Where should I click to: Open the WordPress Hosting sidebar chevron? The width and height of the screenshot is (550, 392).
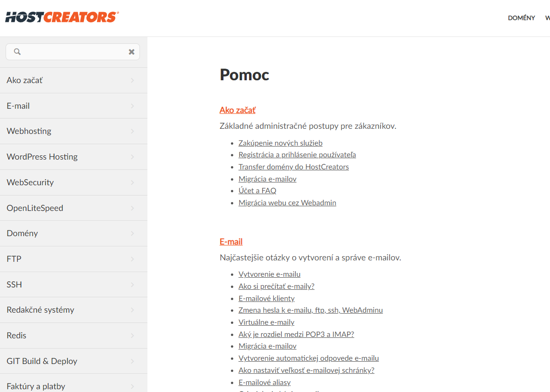(x=132, y=157)
